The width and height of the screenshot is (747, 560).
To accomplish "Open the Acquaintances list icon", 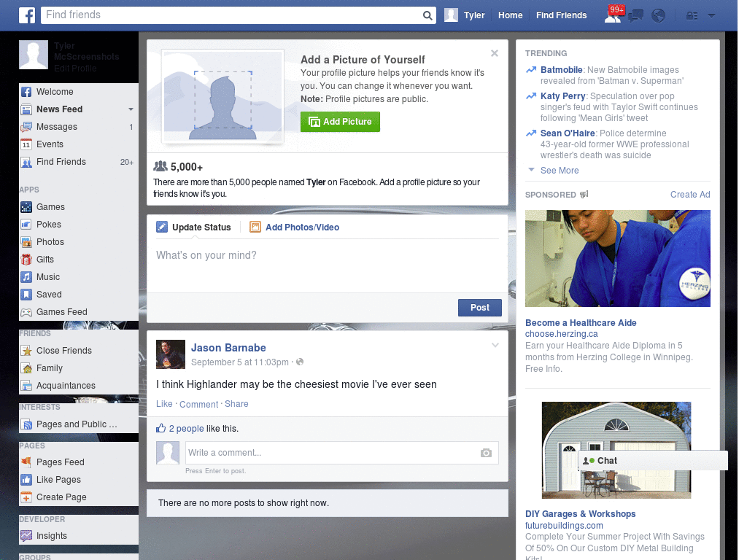I will (26, 386).
